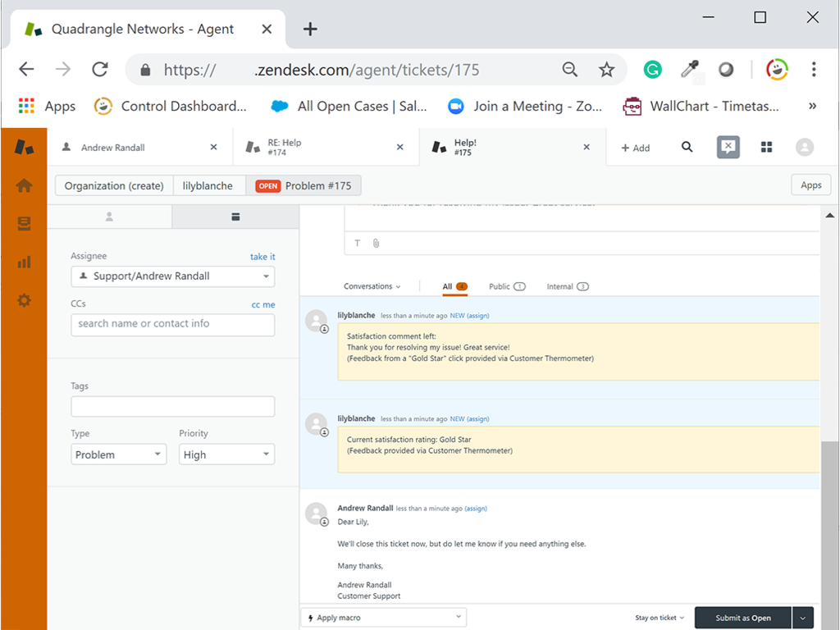Image resolution: width=840 pixels, height=630 pixels.
Task: Show only Internal conversations tab
Action: (567, 286)
